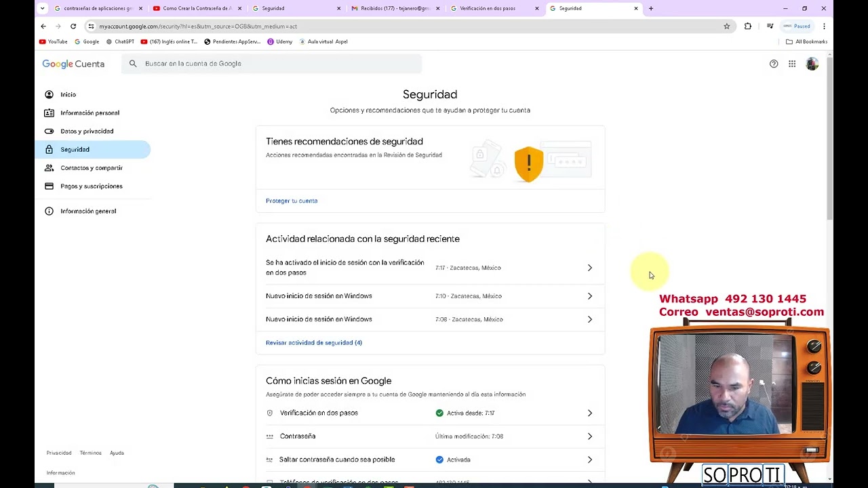Click Información footer link
The width and height of the screenshot is (868, 488).
point(60,473)
